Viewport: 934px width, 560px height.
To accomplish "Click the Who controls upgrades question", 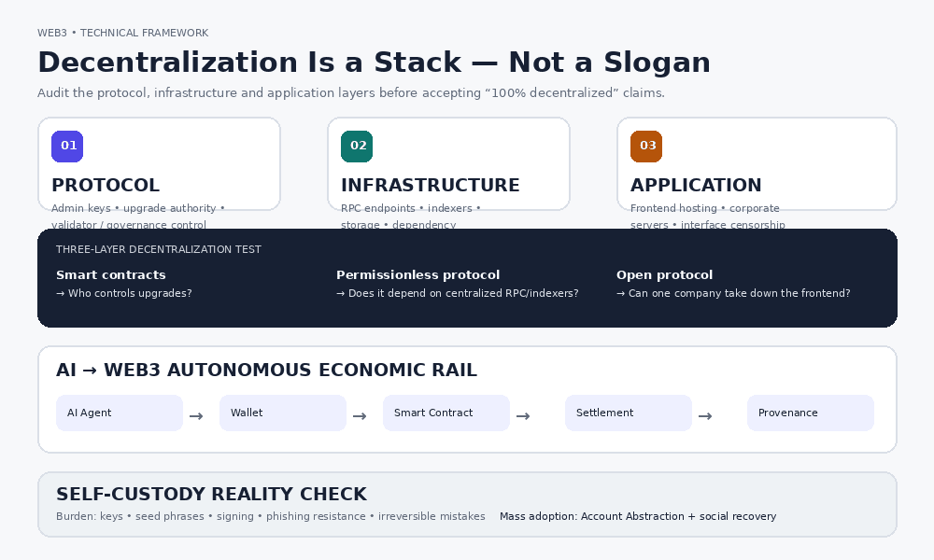I will pos(124,293).
